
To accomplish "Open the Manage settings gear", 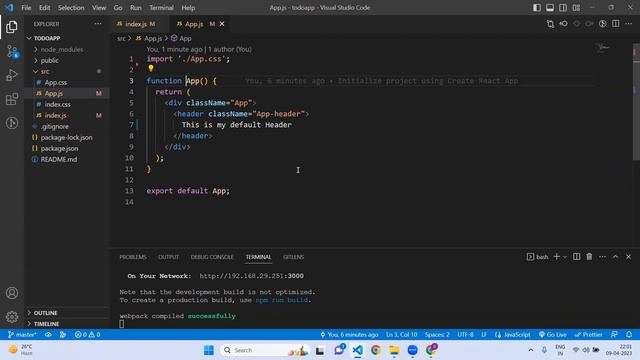I will 12,316.
